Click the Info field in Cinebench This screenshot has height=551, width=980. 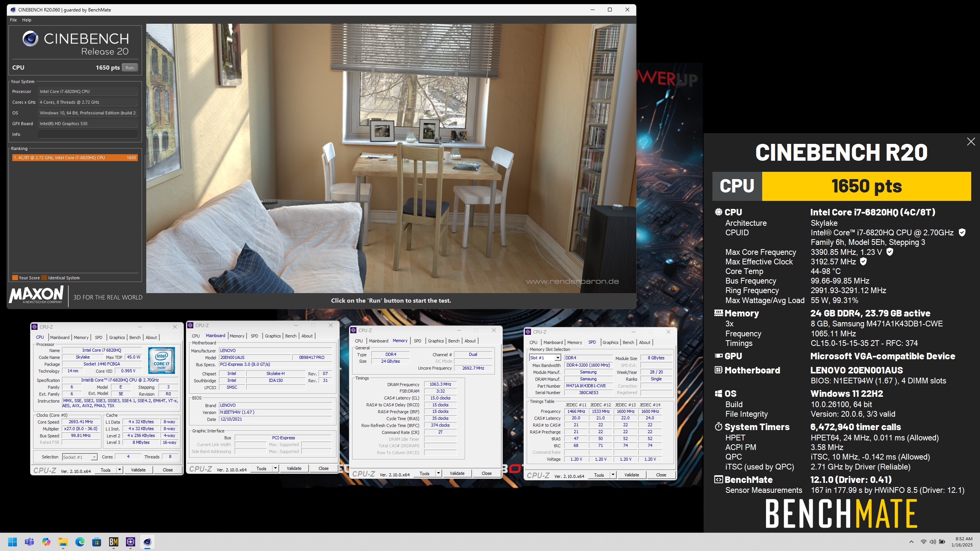coord(88,134)
